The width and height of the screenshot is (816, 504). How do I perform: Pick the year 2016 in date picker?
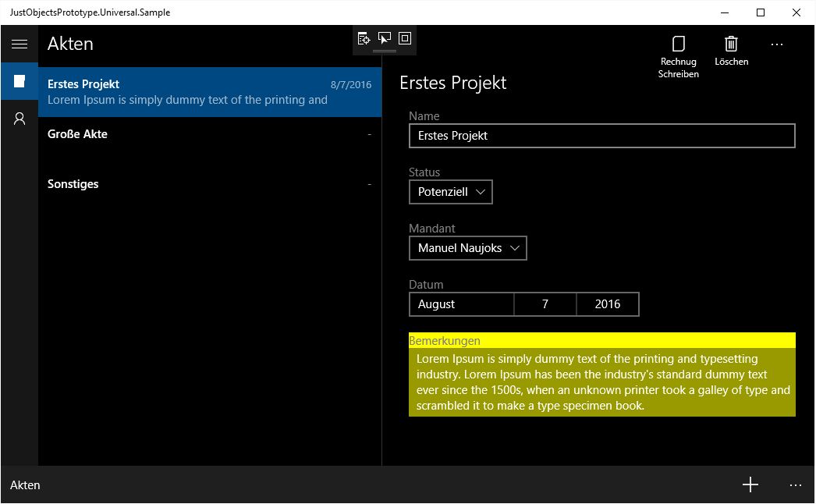pos(607,304)
